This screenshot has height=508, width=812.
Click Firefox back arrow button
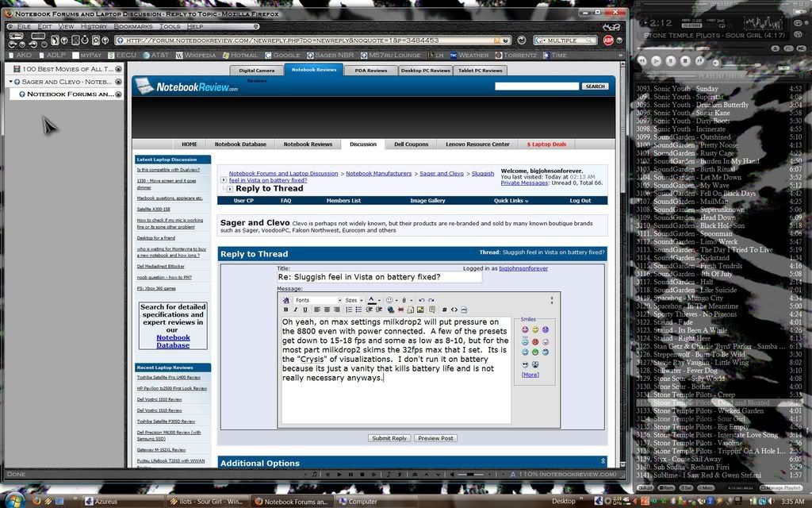pyautogui.click(x=16, y=36)
